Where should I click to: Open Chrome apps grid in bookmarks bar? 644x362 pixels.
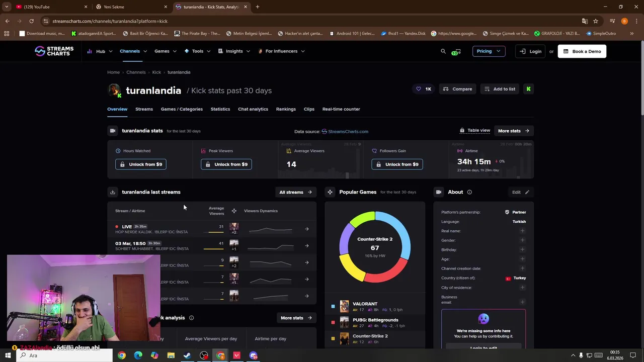(7, 34)
